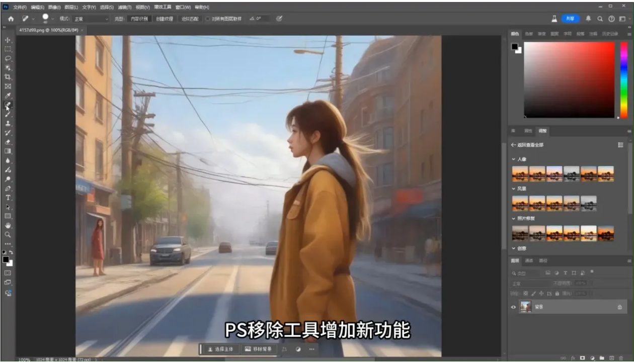Click the add layer mask icon
This screenshot has height=364, width=634.
pos(582,358)
